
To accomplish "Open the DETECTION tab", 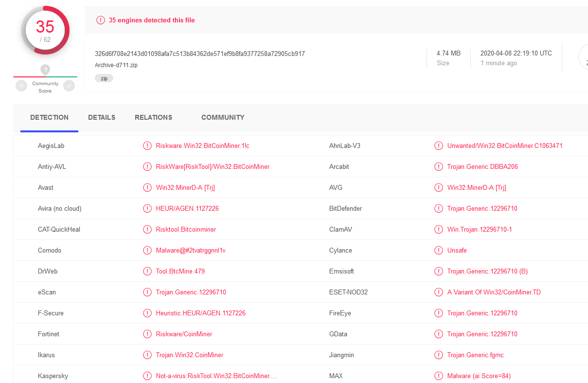I will pos(49,117).
